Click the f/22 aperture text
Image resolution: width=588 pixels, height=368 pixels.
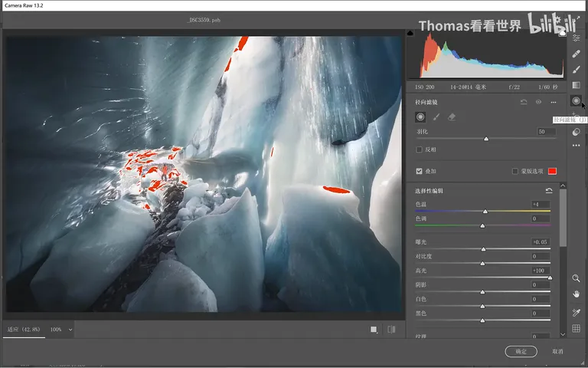[514, 87]
